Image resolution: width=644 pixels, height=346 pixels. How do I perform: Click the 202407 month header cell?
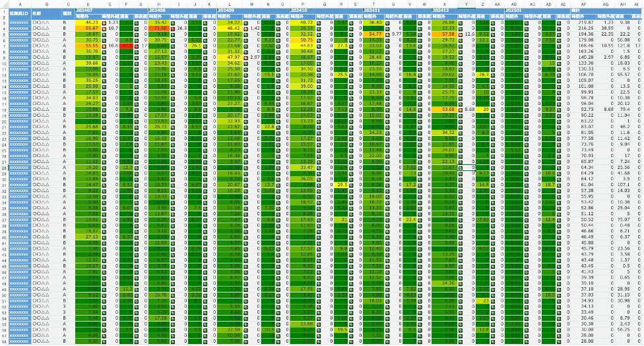tap(84, 11)
